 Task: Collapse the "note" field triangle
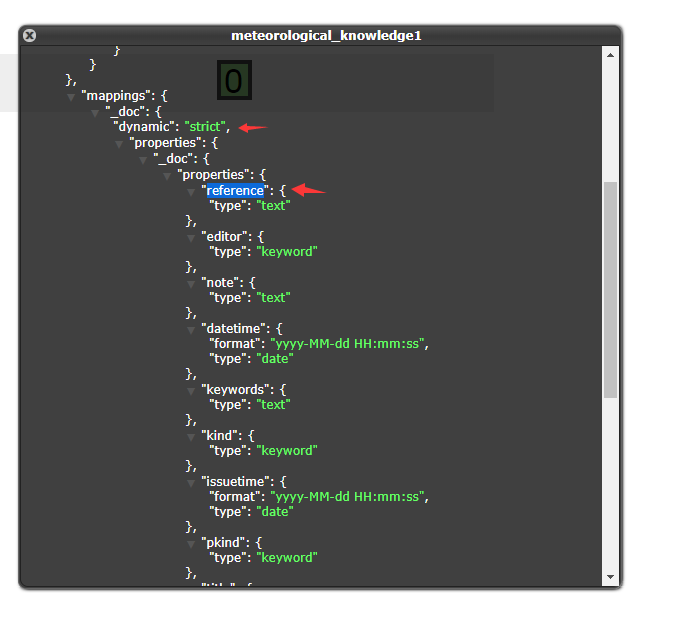[x=191, y=283]
